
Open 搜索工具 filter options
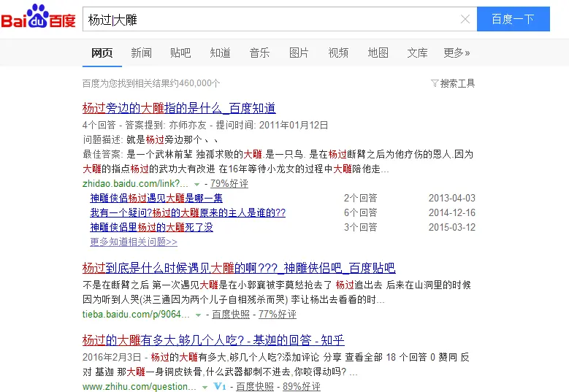(x=457, y=83)
